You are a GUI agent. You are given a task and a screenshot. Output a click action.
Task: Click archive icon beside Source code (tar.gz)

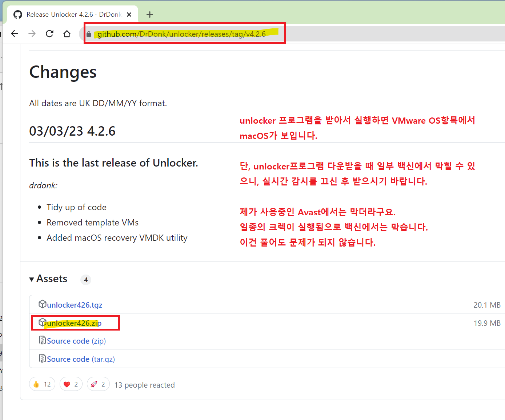click(43, 359)
